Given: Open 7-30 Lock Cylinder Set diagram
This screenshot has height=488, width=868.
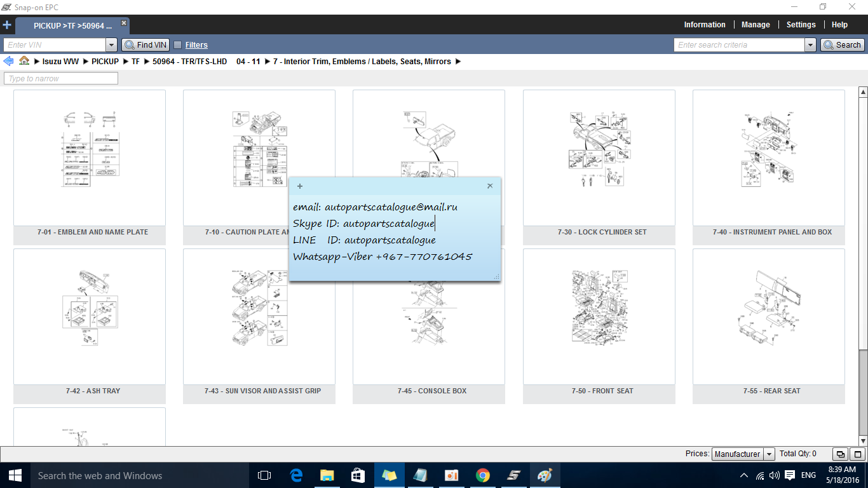Looking at the screenshot, I should 599,167.
